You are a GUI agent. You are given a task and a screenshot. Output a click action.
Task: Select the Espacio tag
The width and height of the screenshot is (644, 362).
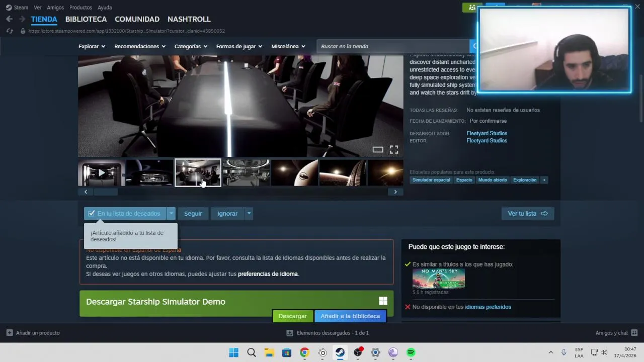point(464,180)
